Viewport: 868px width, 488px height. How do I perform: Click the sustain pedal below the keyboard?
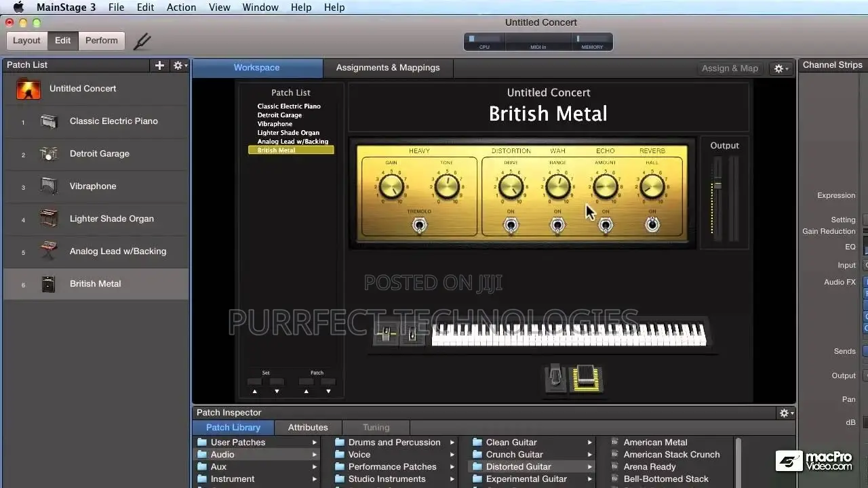click(556, 378)
